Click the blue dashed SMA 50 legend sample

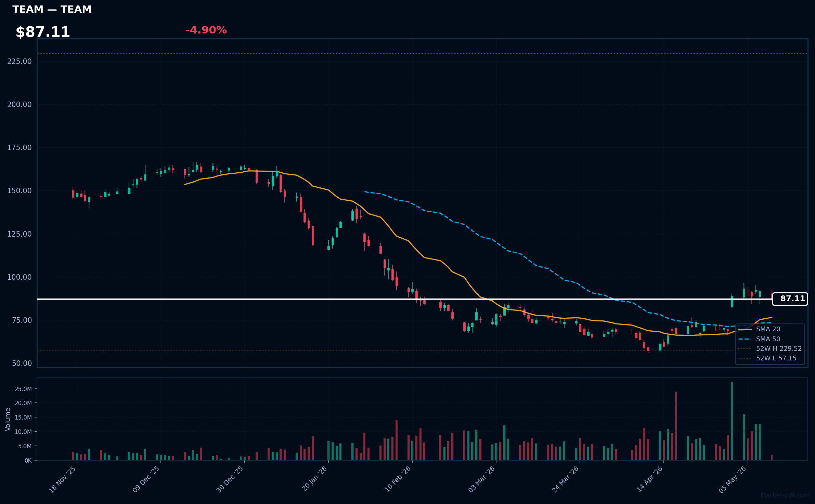[745, 339]
